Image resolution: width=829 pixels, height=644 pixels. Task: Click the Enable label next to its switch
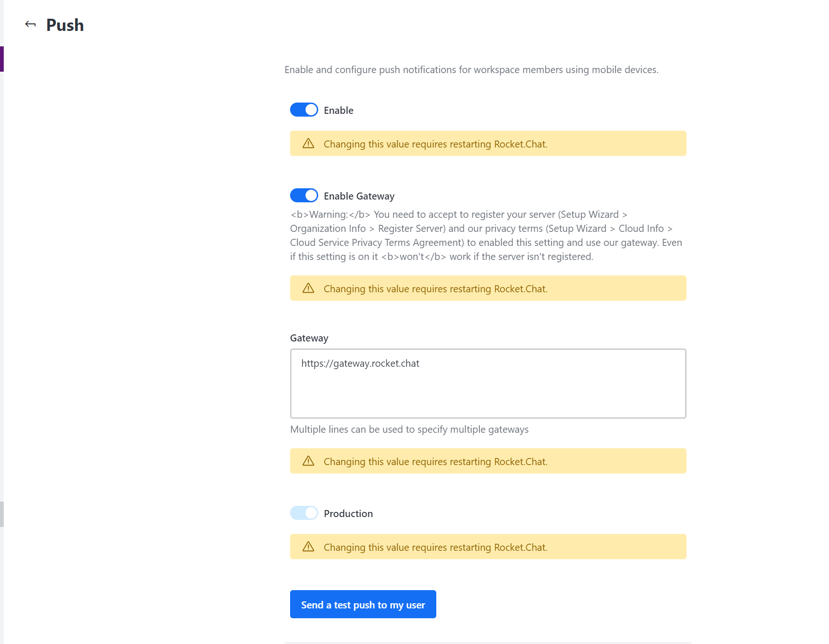[338, 110]
